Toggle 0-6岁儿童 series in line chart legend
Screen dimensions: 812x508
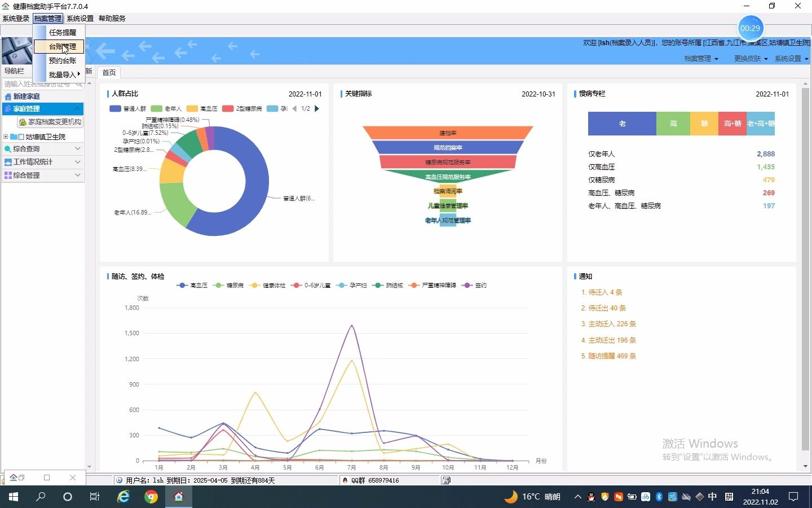pos(311,286)
